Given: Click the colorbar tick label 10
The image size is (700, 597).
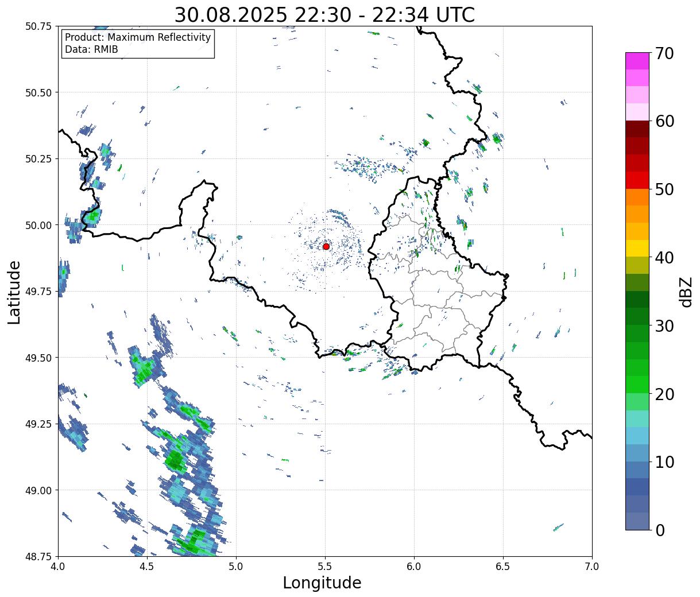Looking at the screenshot, I should tap(664, 462).
